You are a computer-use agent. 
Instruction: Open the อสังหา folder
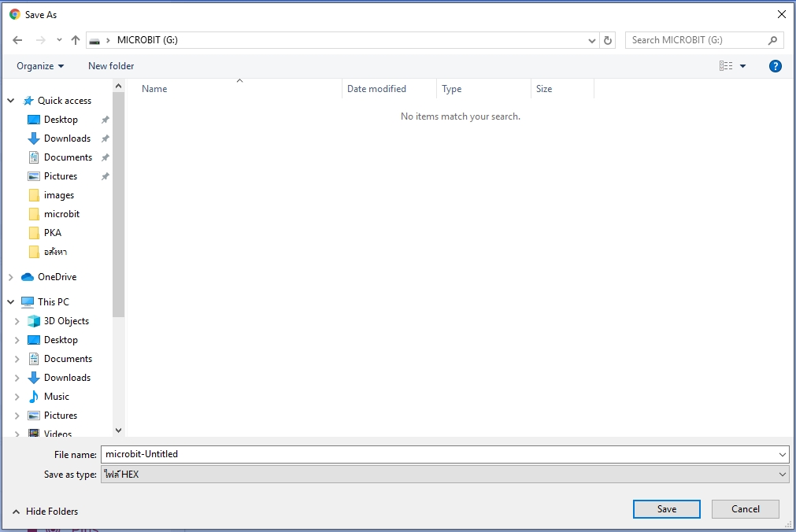pos(55,252)
